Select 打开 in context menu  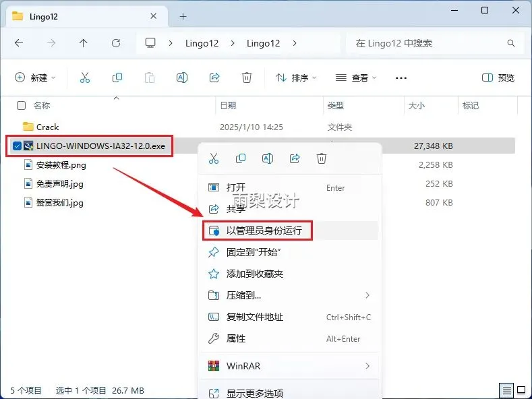[290, 187]
